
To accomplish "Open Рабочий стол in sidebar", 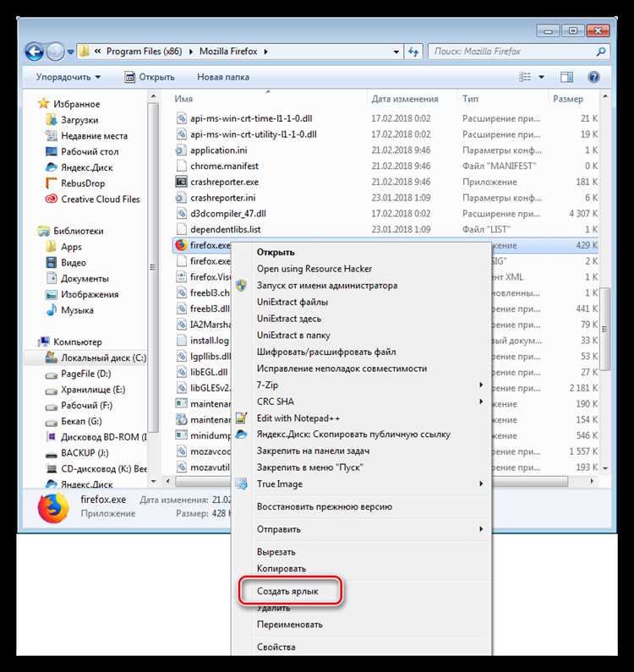I will [x=90, y=151].
